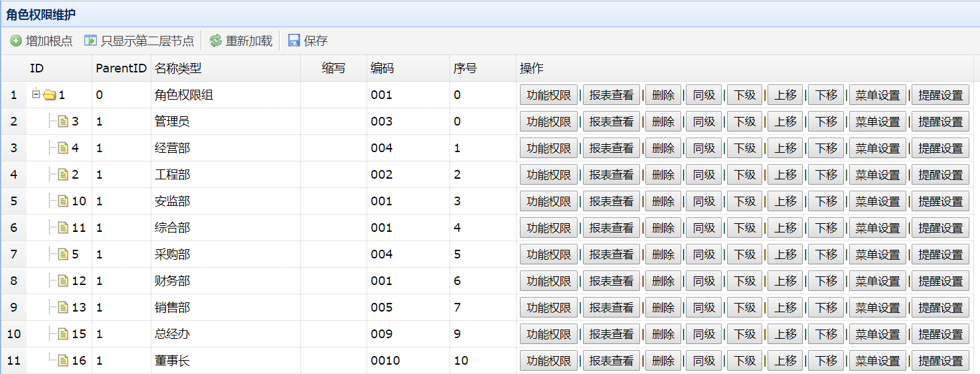Click 报表查看 for 工程部 row
The height and width of the screenshot is (374, 980).
(611, 175)
